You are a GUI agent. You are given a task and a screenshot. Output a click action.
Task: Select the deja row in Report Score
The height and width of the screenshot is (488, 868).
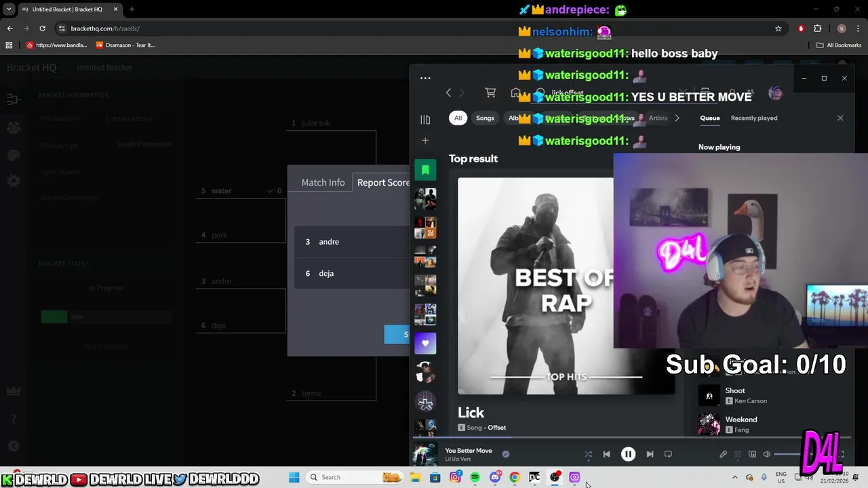click(x=352, y=273)
